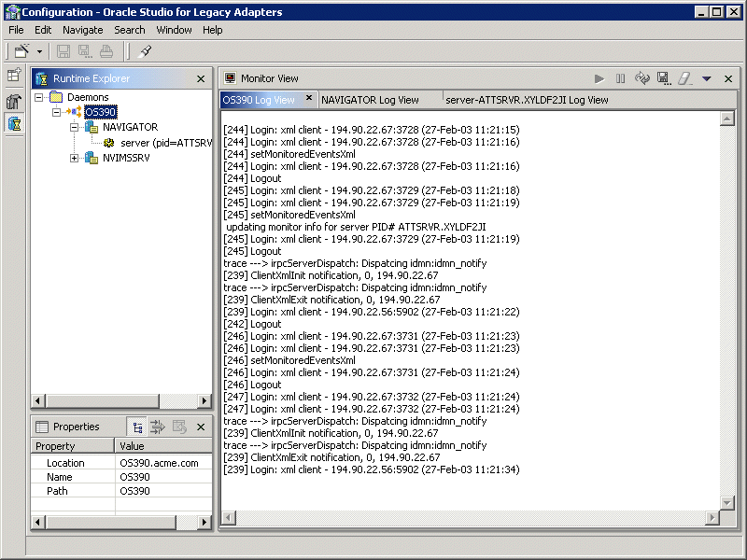Open the Monitor View menu dropdown arrow

pyautogui.click(x=707, y=78)
